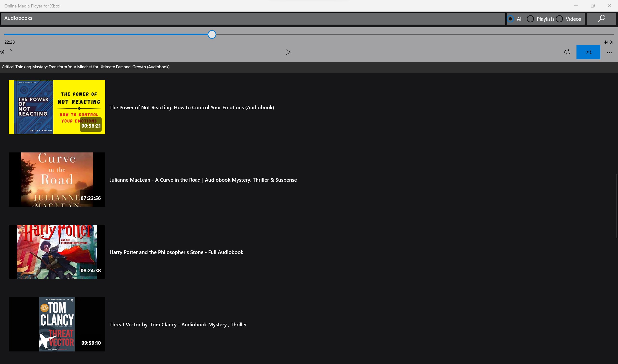The image size is (618, 364).
Task: Click the Audiobooks search input field
Action: (253, 18)
